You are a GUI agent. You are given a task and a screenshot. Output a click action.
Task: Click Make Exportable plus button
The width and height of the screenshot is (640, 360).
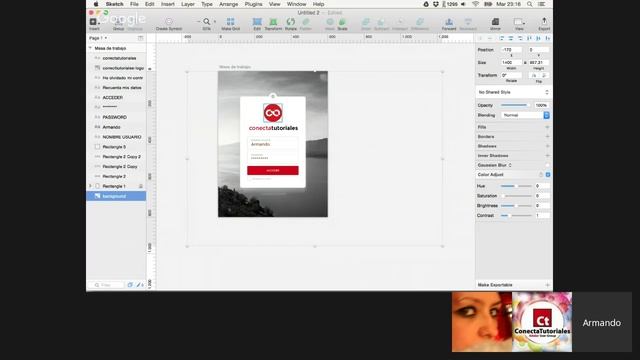click(x=547, y=285)
